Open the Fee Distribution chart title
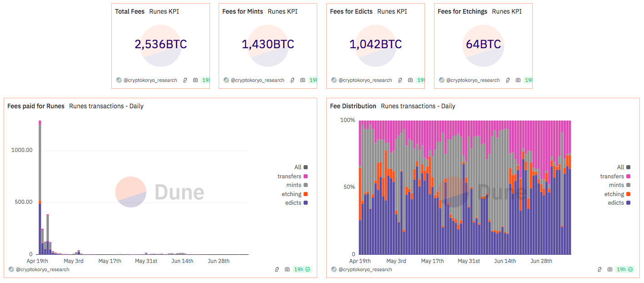The image size is (644, 283). 353,106
